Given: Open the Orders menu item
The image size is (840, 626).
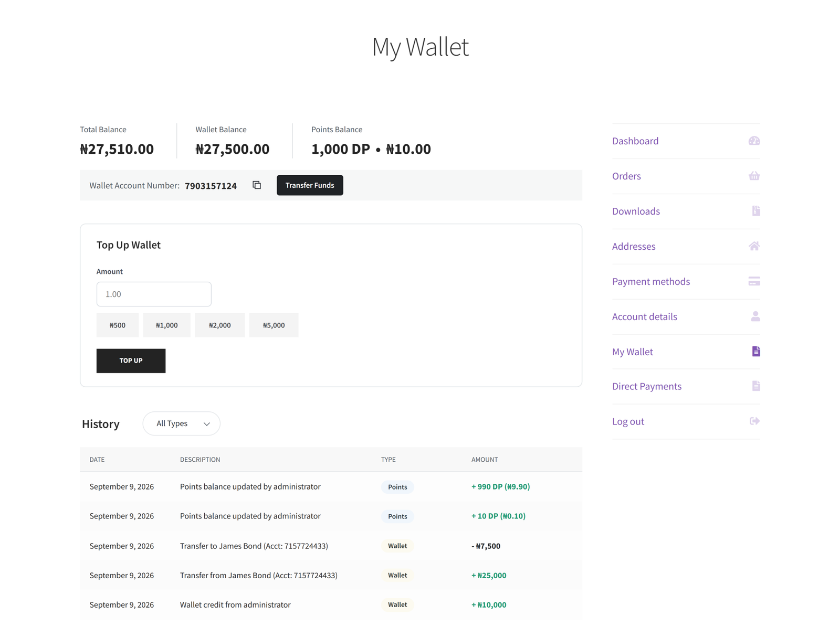Looking at the screenshot, I should point(626,176).
